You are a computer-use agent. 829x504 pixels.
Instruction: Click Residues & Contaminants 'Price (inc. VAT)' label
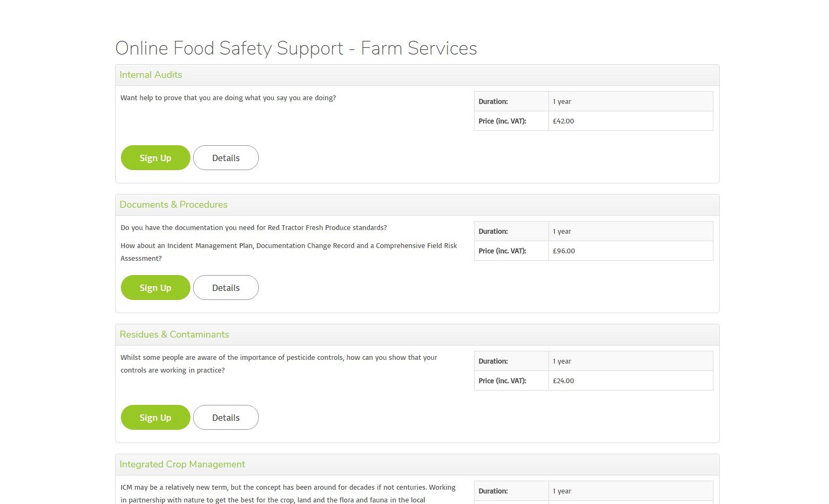coord(502,381)
